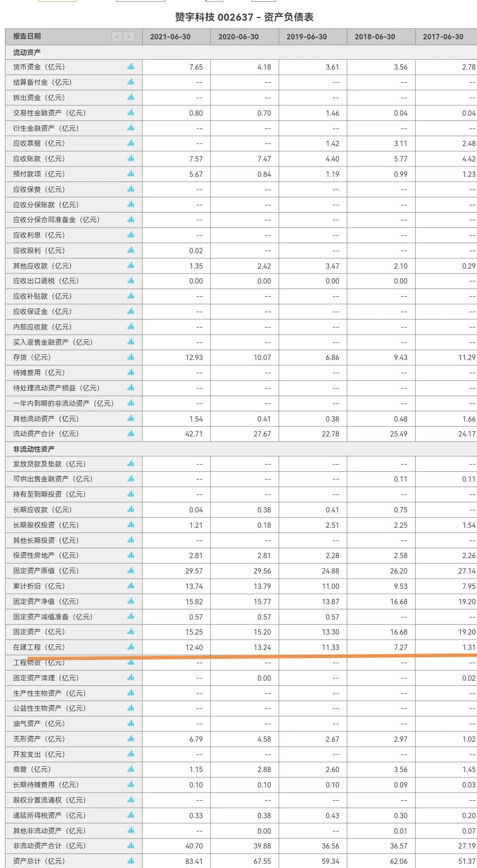
Task: Open chart icon for 无形资产 row
Action: pyautogui.click(x=131, y=739)
